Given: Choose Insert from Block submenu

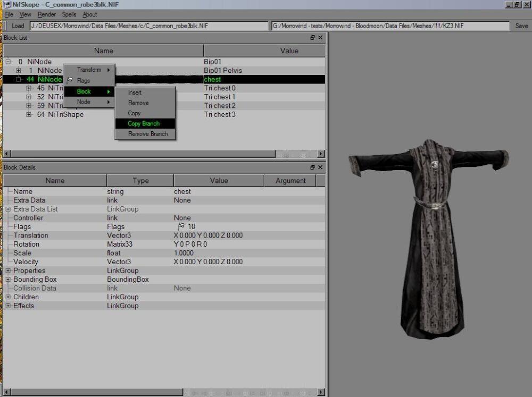Looking at the screenshot, I should [x=145, y=92].
